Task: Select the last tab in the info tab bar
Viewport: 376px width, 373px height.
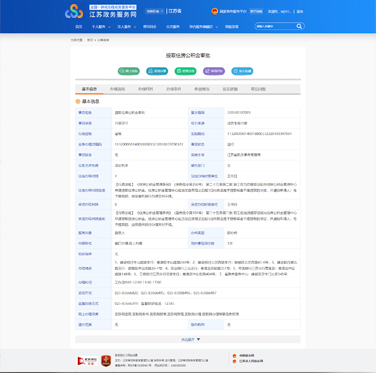Action: (x=258, y=89)
